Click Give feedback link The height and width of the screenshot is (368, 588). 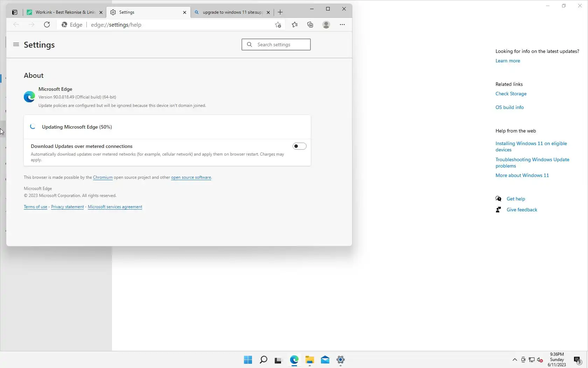[x=521, y=210]
